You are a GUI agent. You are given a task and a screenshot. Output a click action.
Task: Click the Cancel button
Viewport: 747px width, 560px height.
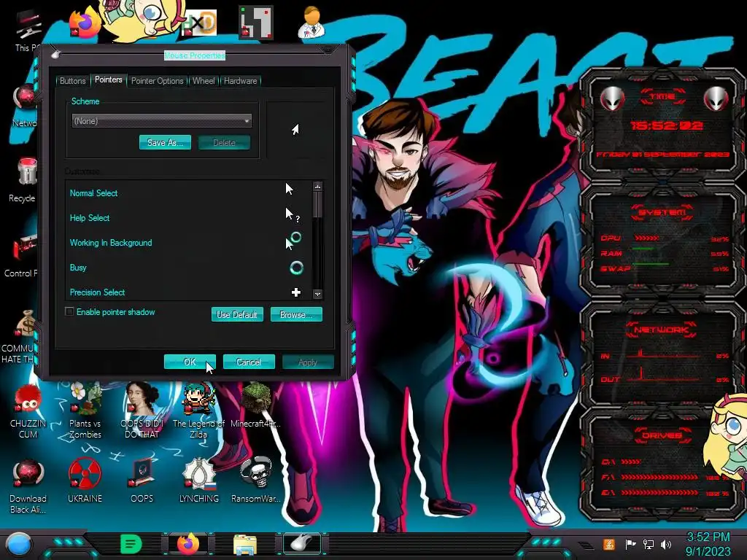[x=249, y=362]
